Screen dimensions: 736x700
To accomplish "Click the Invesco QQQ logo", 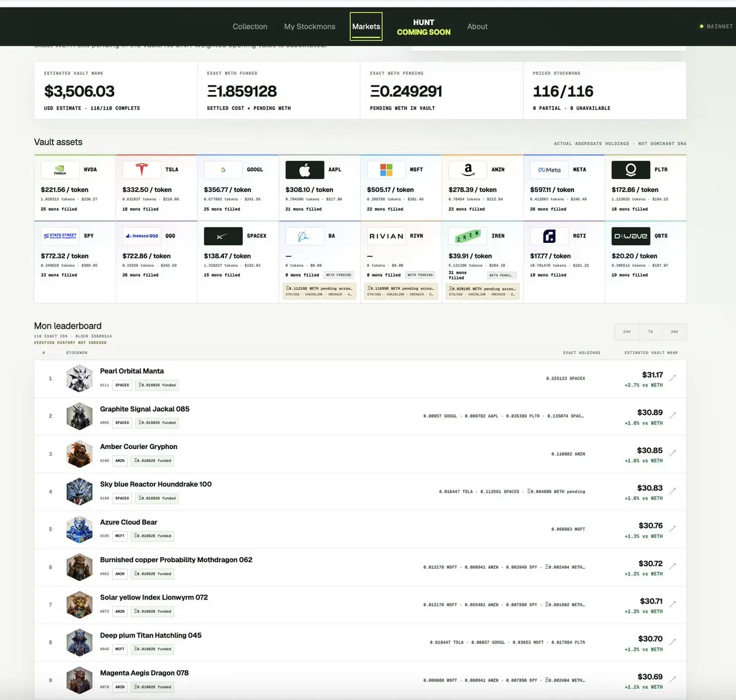I will tap(141, 236).
